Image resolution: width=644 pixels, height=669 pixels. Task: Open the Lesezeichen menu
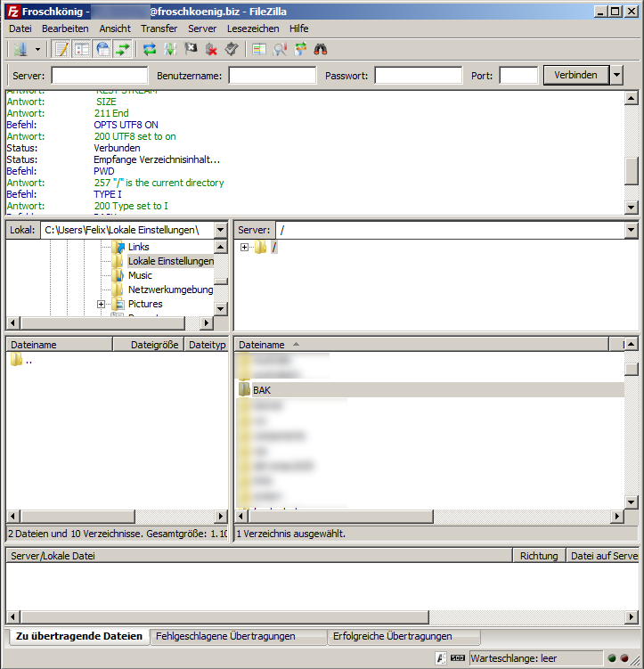click(253, 29)
